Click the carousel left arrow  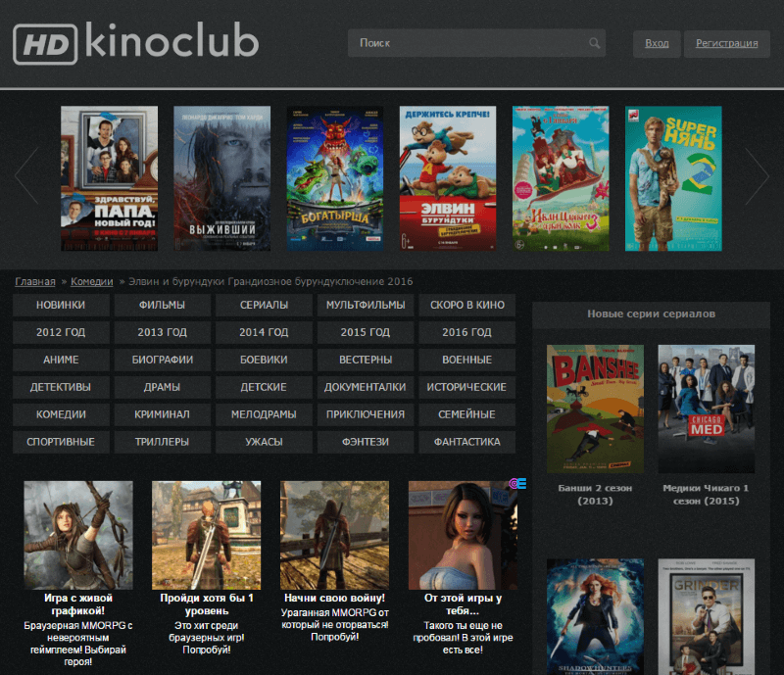(26, 176)
